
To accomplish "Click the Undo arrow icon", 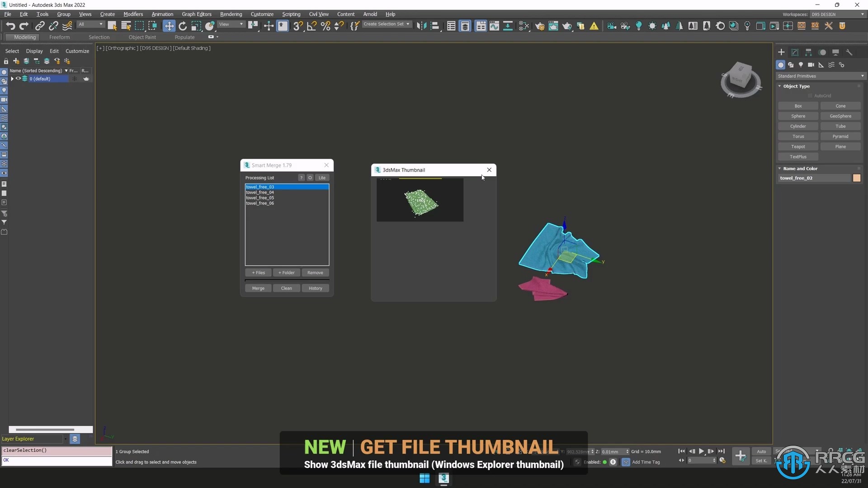I will pyautogui.click(x=10, y=26).
